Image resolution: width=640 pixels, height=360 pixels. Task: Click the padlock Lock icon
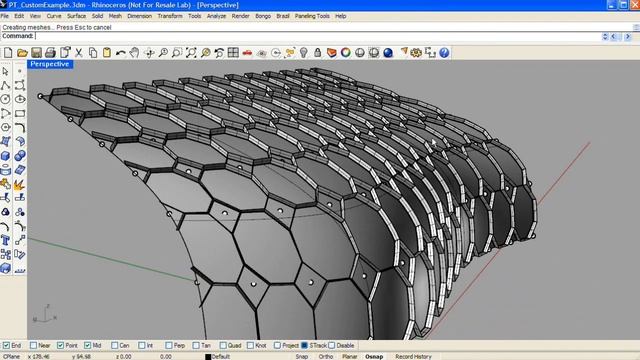click(317, 53)
